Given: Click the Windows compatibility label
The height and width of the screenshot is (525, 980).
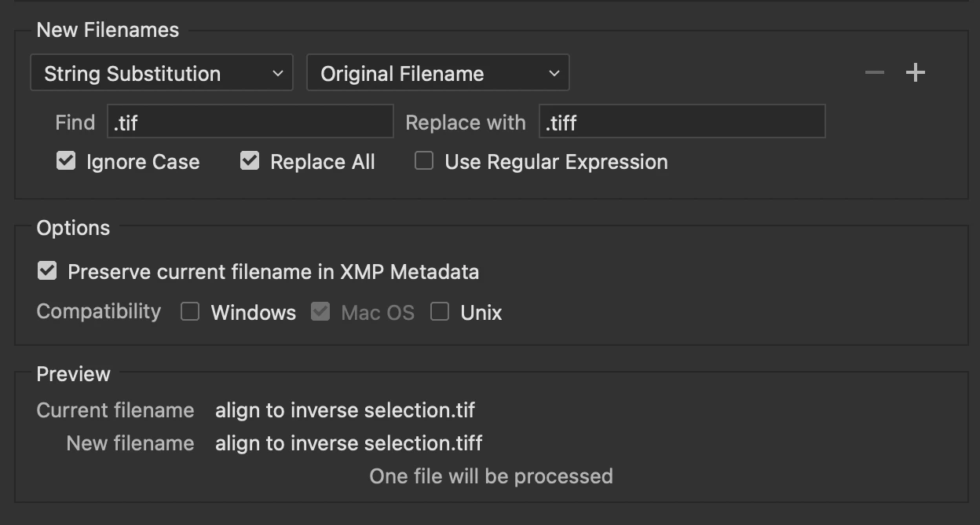Looking at the screenshot, I should (x=253, y=313).
